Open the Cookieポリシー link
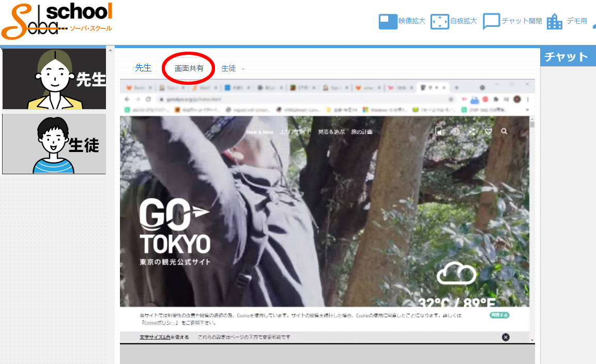Image resolution: width=596 pixels, height=364 pixels. pyautogui.click(x=160, y=323)
